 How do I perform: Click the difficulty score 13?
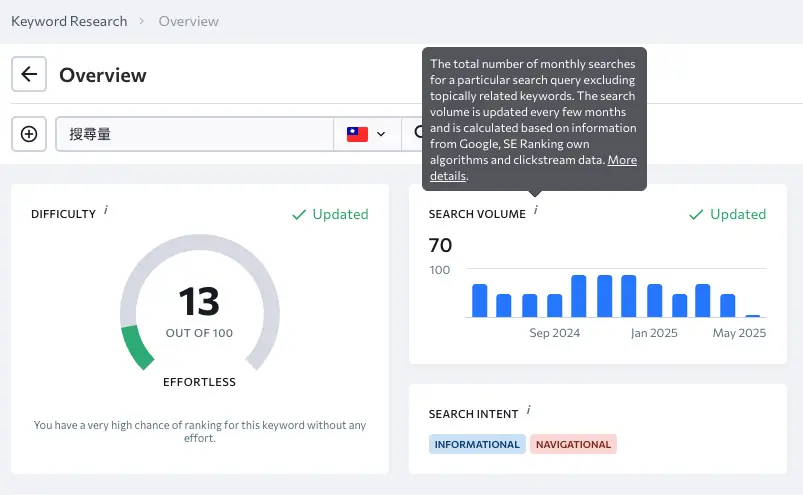[199, 301]
